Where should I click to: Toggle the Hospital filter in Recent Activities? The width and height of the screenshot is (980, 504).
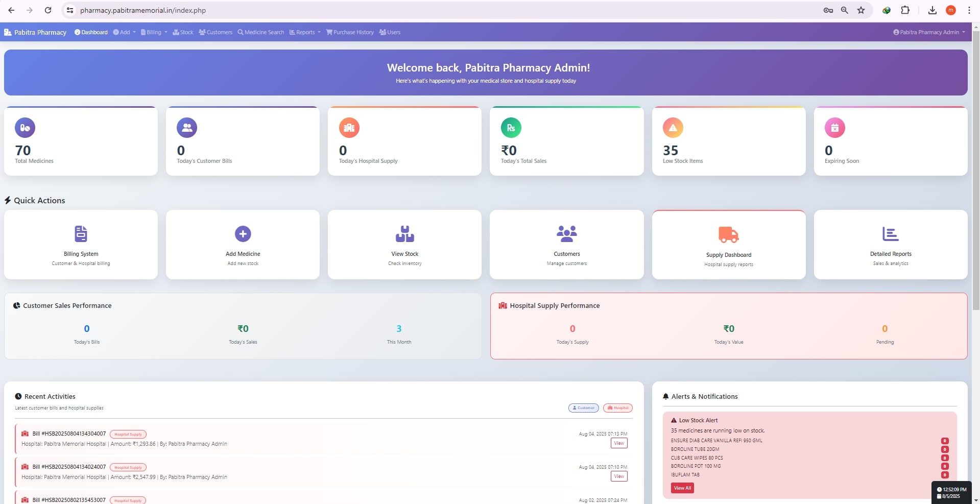pos(617,408)
